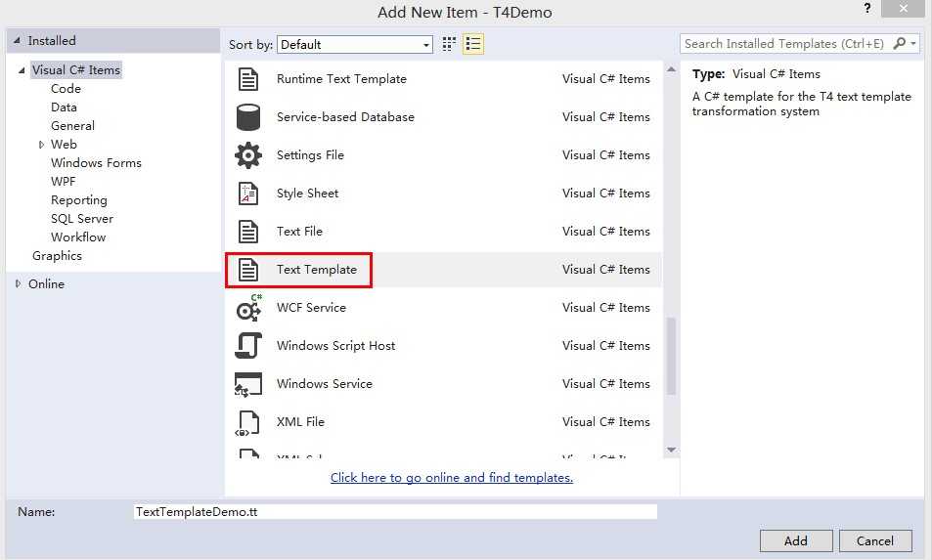932x560 pixels.
Task: Click the Windows Script Host scroll icon
Action: pos(247,346)
